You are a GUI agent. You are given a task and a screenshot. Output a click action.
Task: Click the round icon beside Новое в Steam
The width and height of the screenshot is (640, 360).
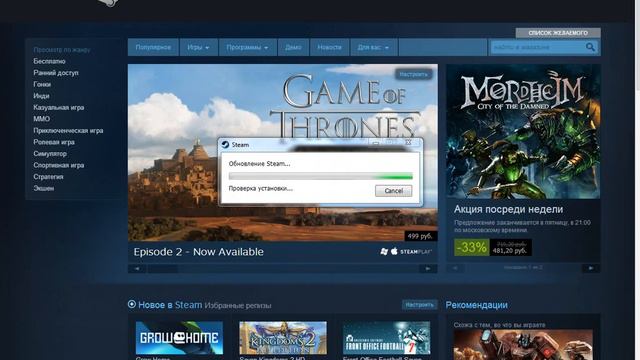[x=131, y=304]
